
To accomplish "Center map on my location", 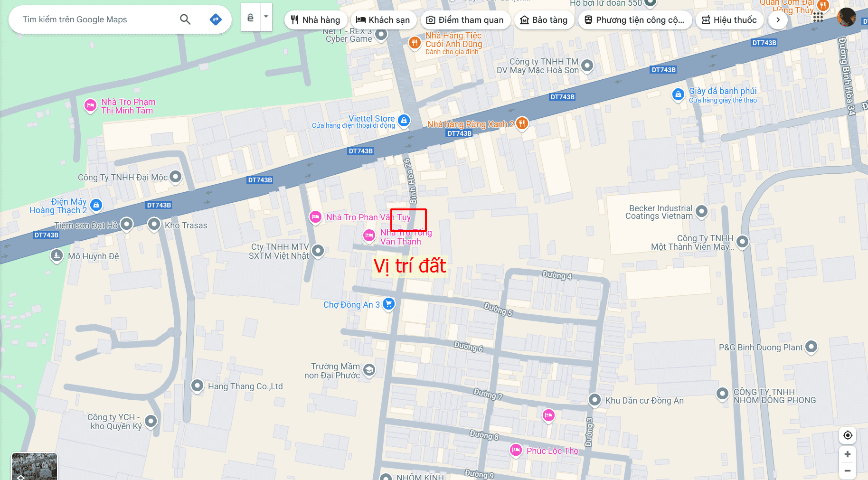I will (848, 435).
